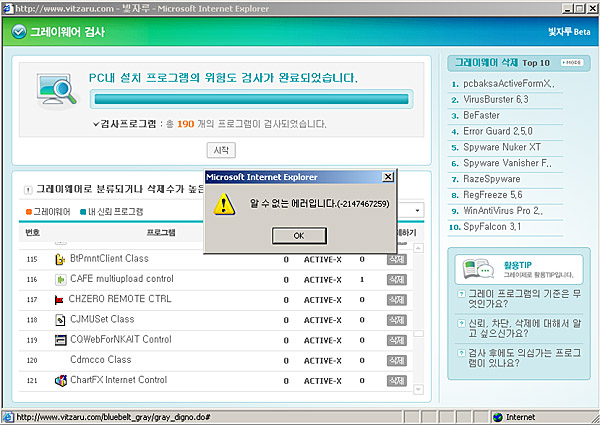Select the Cdmcco Class program name

tap(101, 360)
